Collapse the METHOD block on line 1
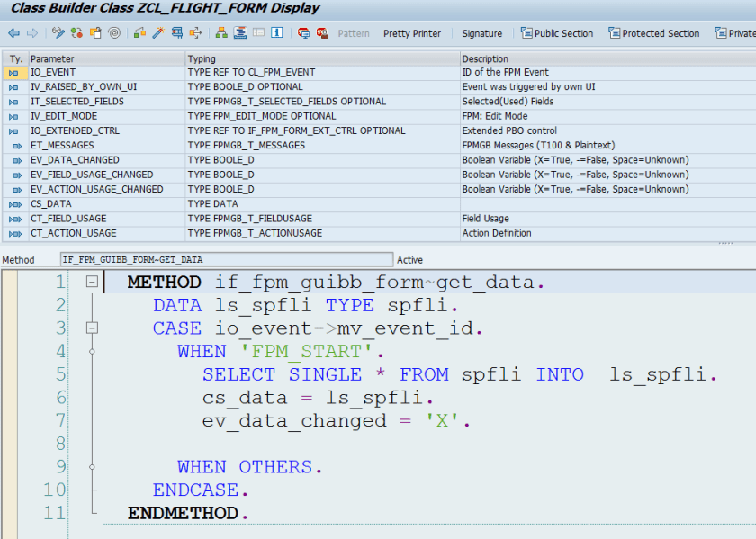Image resolution: width=756 pixels, height=539 pixels. pos(92,282)
